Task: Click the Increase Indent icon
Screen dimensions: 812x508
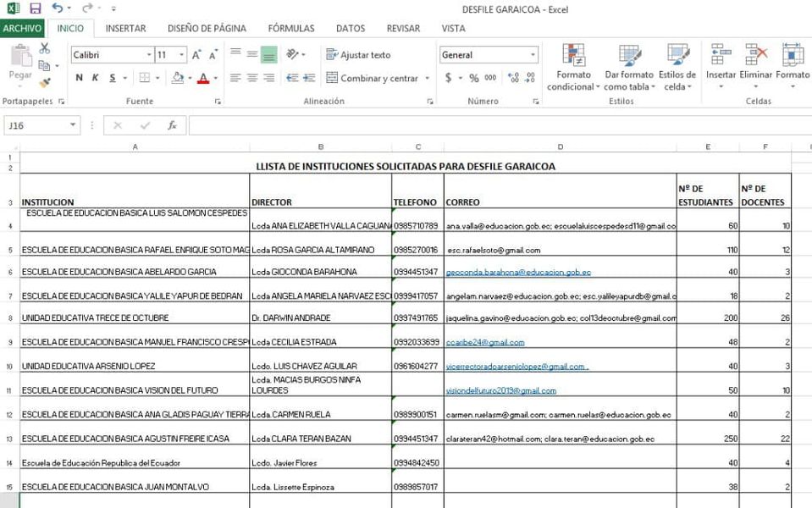Action: click(x=310, y=78)
